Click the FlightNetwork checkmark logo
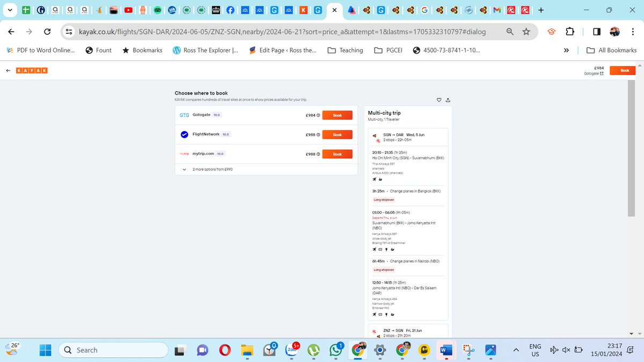Image resolution: width=644 pixels, height=362 pixels. coord(185,134)
